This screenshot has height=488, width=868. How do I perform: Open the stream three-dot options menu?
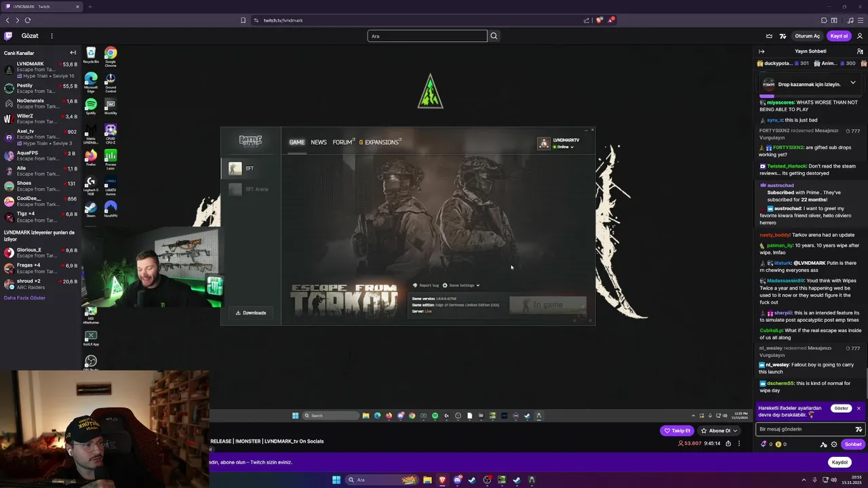pyautogui.click(x=739, y=443)
